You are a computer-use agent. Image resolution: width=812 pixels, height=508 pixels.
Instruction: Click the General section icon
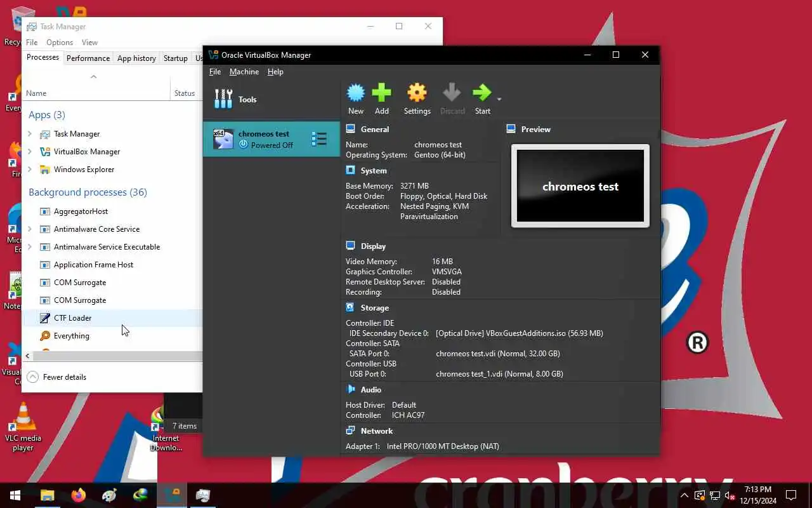point(350,129)
